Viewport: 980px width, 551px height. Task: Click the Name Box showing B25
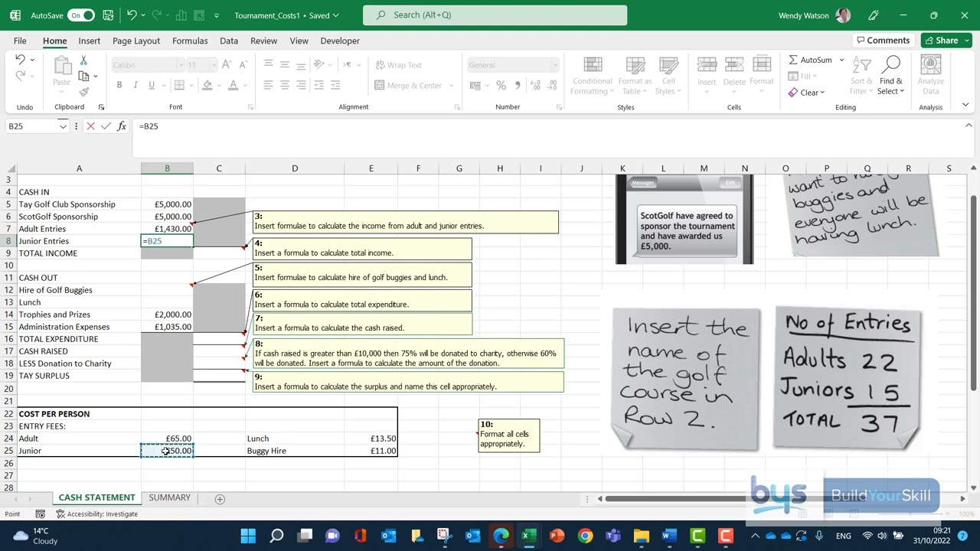pos(32,126)
